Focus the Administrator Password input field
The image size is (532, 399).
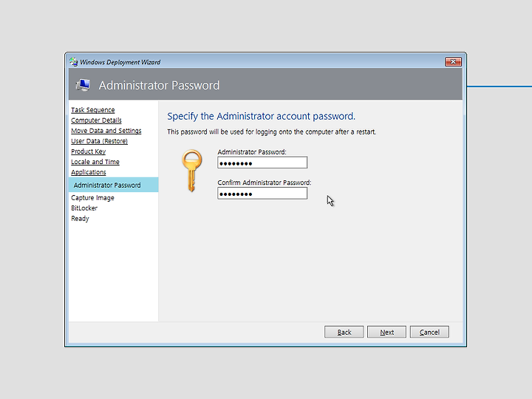coord(262,163)
